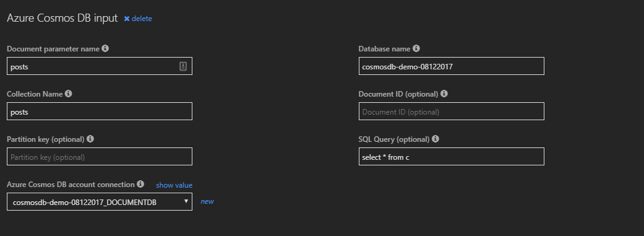This screenshot has width=644, height=236.
Task: Click the Document parameter name input field
Action: click(x=100, y=66)
